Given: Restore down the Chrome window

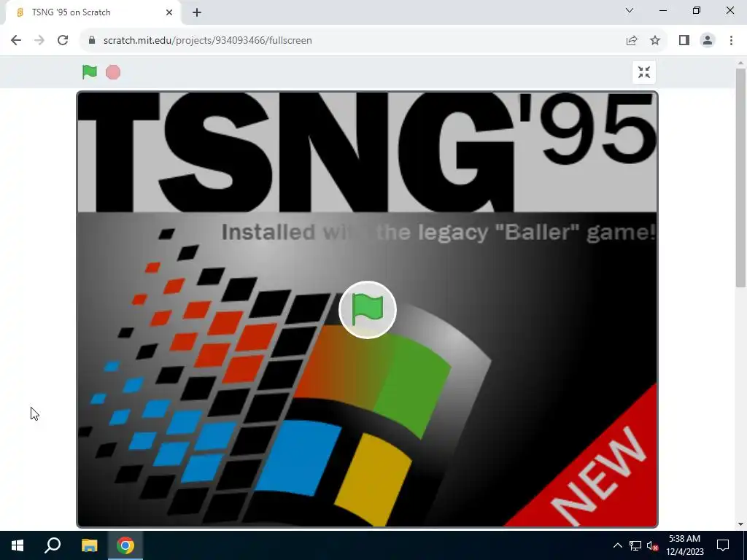Looking at the screenshot, I should 697,10.
